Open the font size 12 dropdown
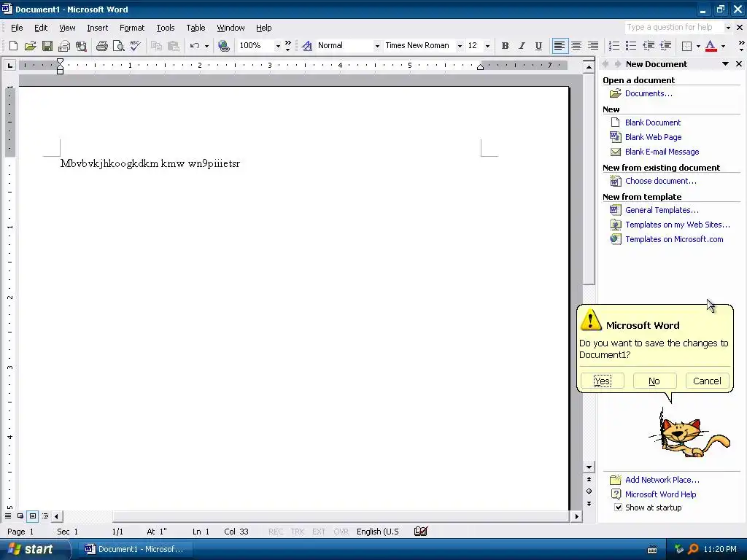This screenshot has width=747, height=560. (x=487, y=46)
